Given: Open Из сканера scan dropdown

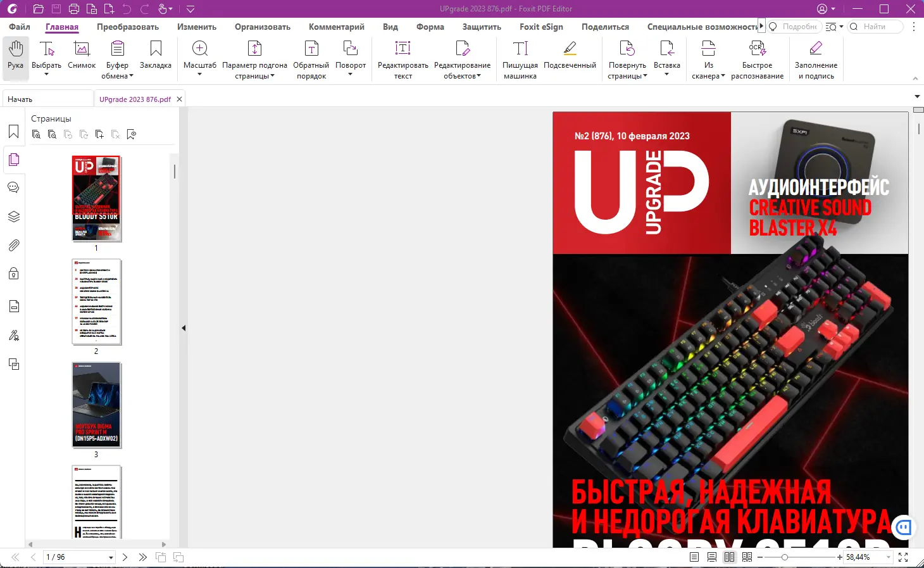Looking at the screenshot, I should coord(723,77).
